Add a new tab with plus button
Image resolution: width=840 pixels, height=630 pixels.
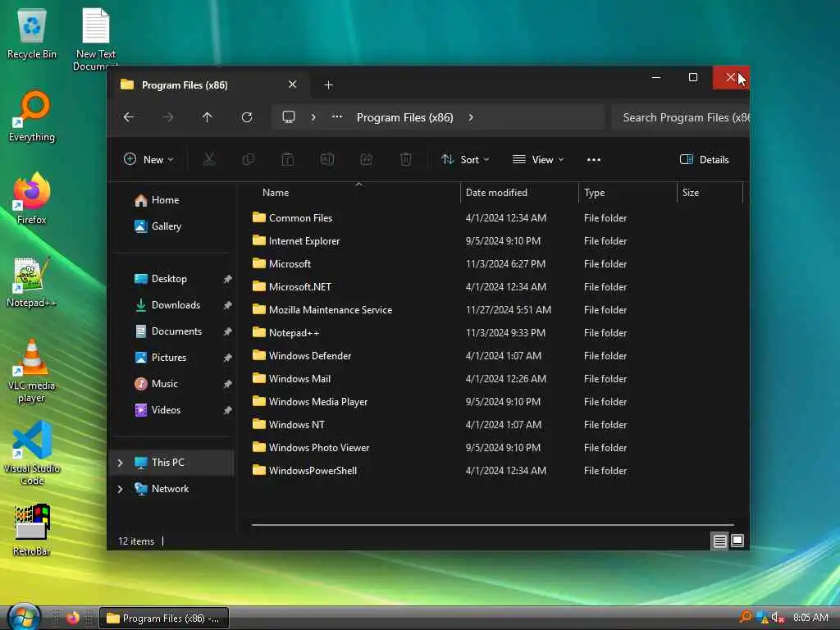click(x=328, y=84)
